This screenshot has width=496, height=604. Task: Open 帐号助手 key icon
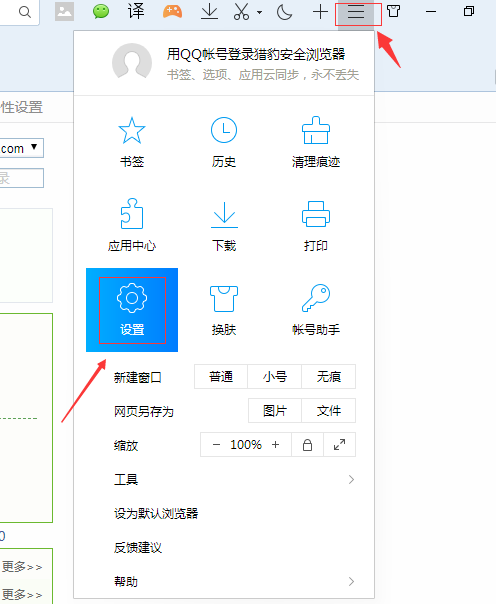coord(316,298)
